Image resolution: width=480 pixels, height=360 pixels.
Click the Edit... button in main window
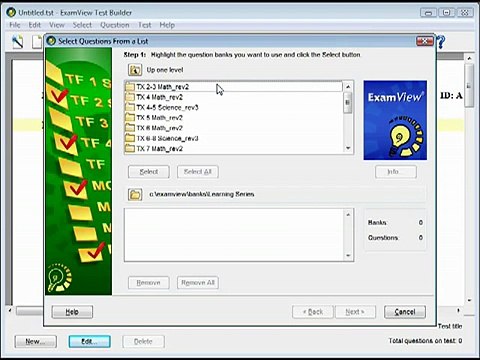point(90,342)
